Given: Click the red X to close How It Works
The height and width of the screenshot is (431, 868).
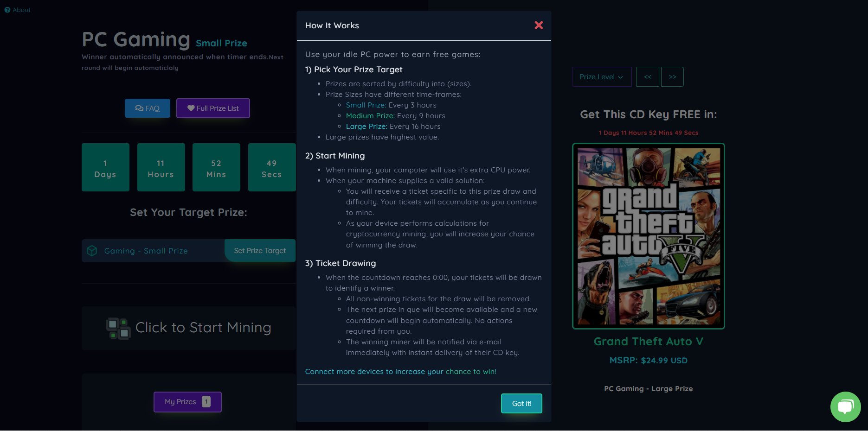Looking at the screenshot, I should point(539,25).
